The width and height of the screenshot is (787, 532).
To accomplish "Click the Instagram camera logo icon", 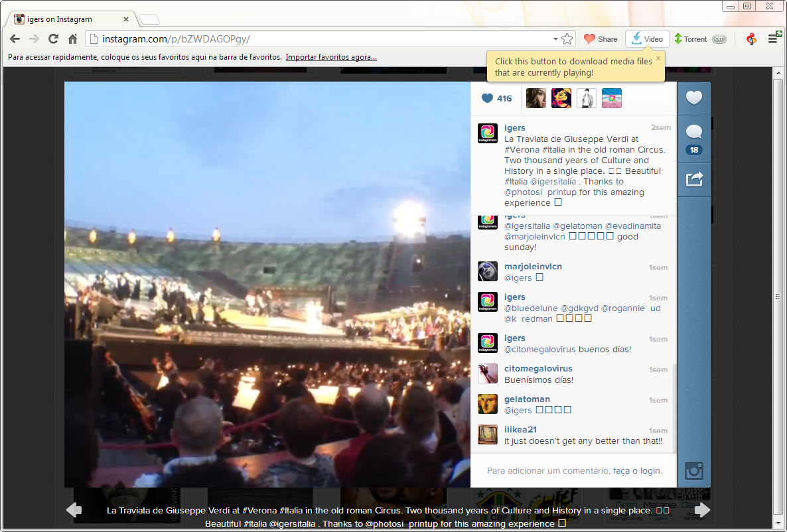I will (x=693, y=471).
